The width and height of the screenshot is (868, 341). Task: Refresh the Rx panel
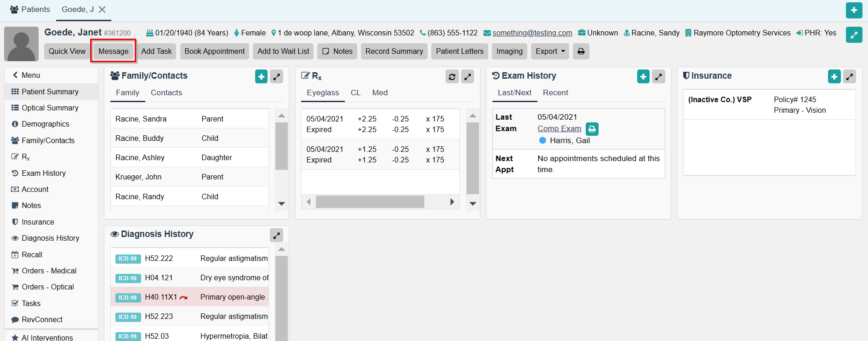[x=452, y=77]
